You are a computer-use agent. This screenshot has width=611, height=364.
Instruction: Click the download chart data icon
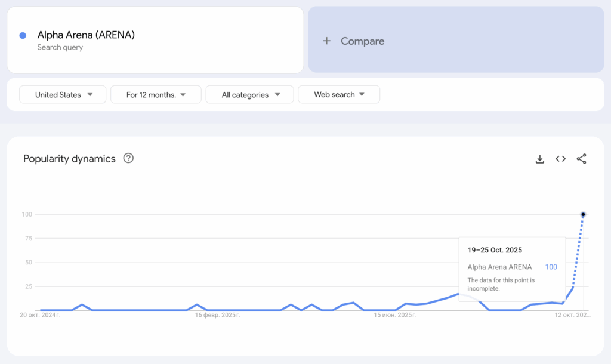pyautogui.click(x=539, y=159)
